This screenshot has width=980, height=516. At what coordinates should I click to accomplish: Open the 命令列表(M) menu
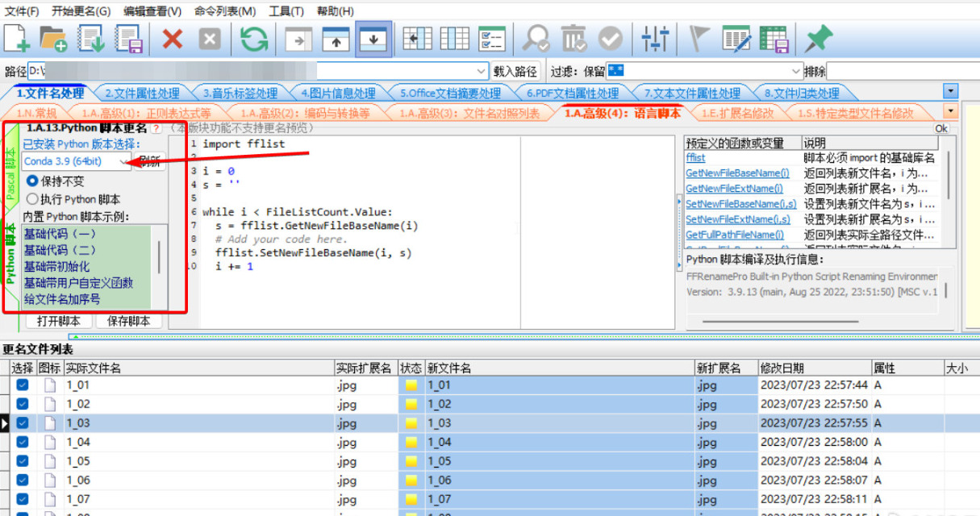pyautogui.click(x=225, y=11)
